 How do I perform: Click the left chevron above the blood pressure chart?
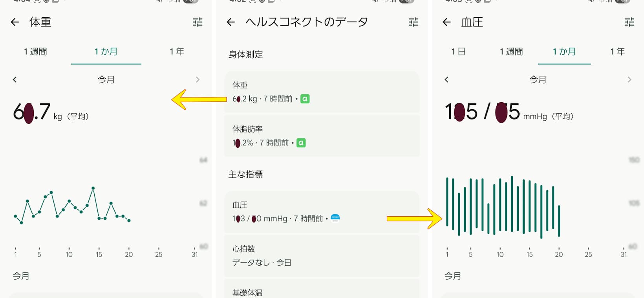[446, 79]
